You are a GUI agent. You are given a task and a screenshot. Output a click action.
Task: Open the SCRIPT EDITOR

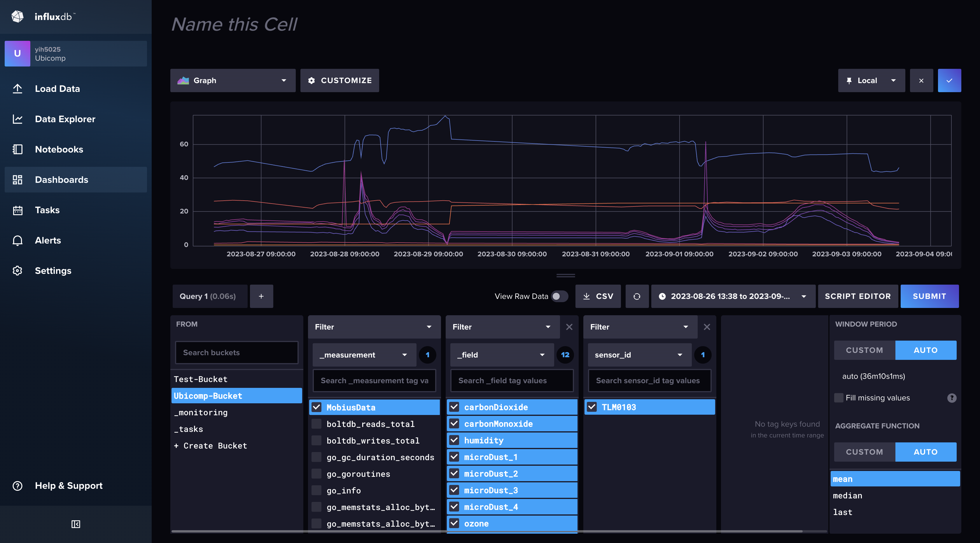click(x=858, y=296)
